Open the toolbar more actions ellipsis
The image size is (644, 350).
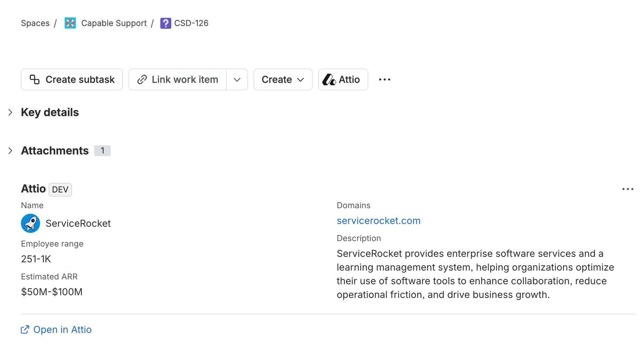[x=384, y=79]
